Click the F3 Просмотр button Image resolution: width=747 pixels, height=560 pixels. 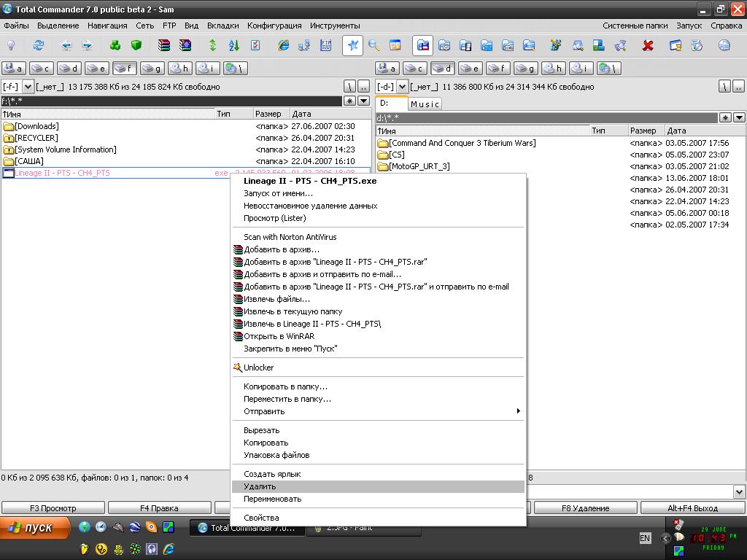(53, 508)
